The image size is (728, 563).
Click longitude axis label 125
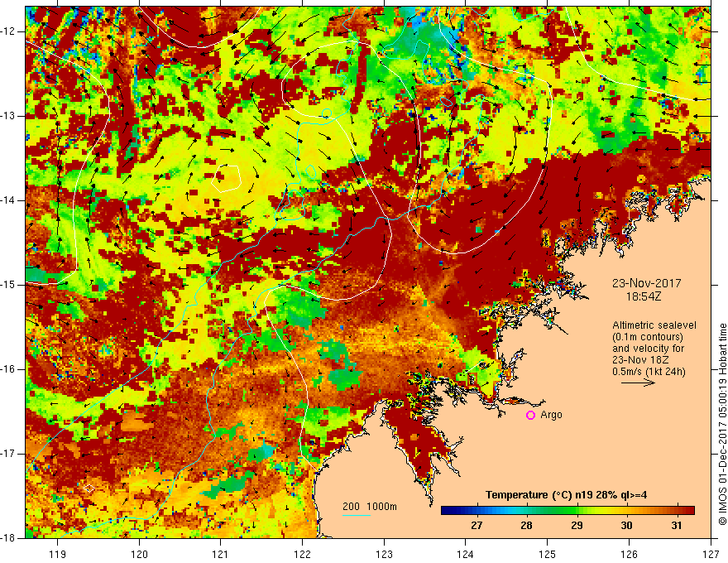(x=548, y=554)
